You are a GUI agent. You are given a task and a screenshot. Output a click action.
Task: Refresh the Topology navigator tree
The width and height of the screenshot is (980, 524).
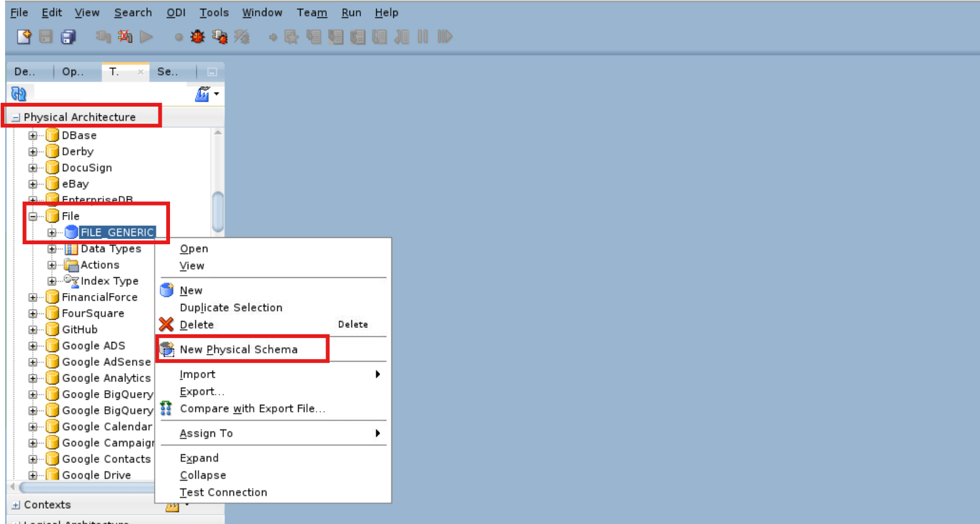pos(19,93)
